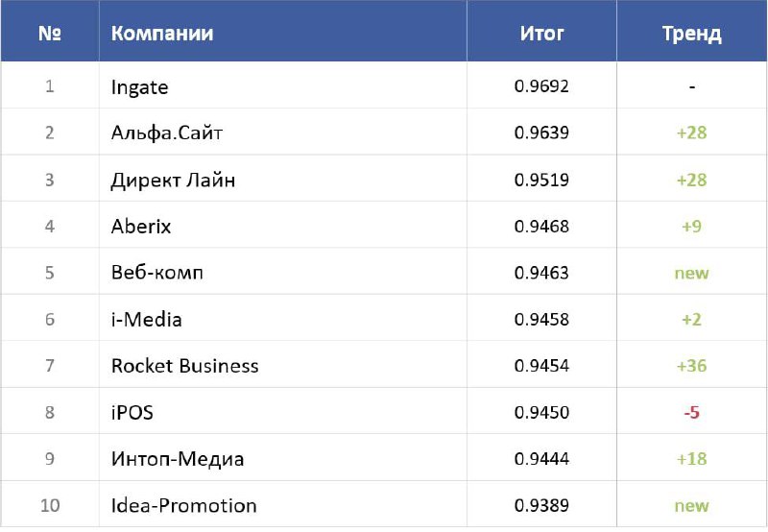
Task: Click Интоп-Медиа company name
Action: [178, 459]
